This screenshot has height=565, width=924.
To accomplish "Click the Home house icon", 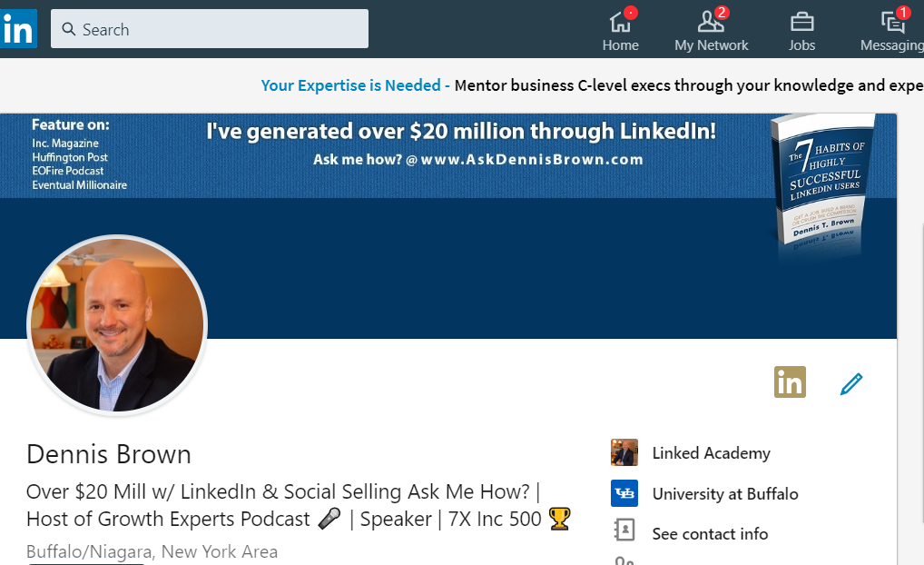I will click(x=620, y=23).
